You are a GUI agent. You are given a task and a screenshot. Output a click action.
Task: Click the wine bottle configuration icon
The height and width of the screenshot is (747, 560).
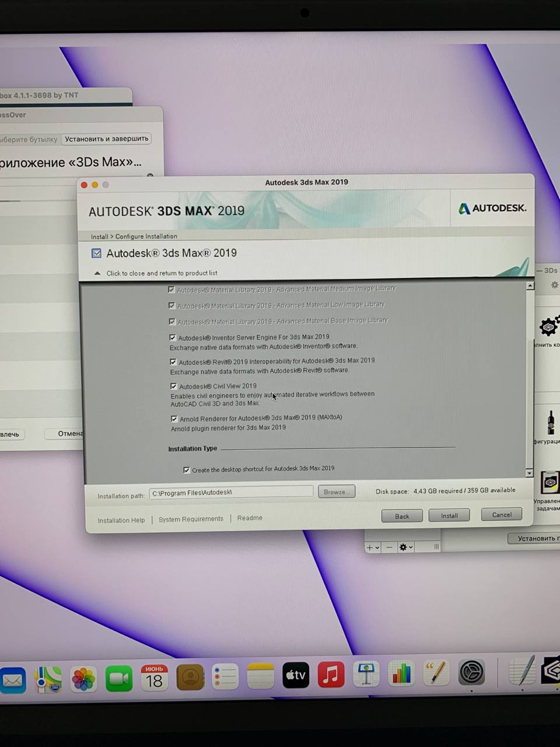(x=550, y=421)
